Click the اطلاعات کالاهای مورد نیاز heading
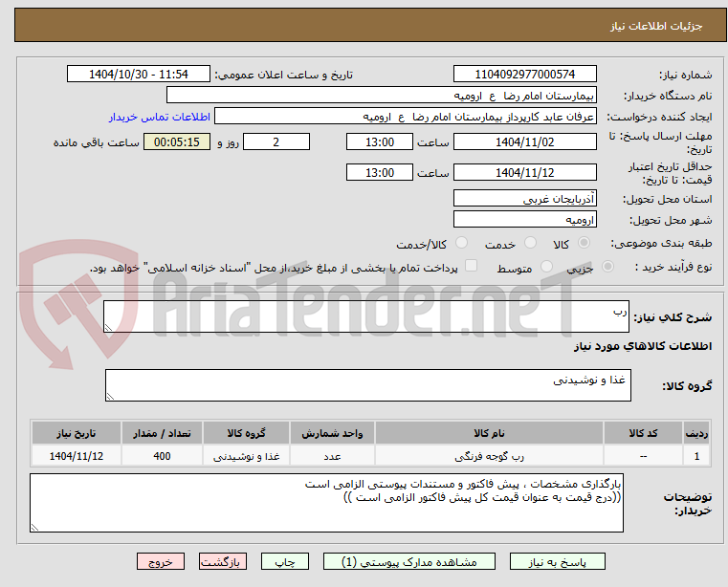 click(643, 346)
